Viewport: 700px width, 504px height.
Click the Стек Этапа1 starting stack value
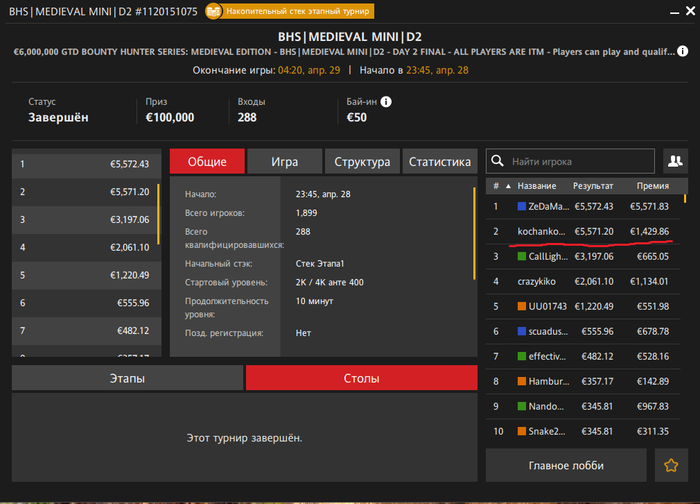click(x=320, y=263)
